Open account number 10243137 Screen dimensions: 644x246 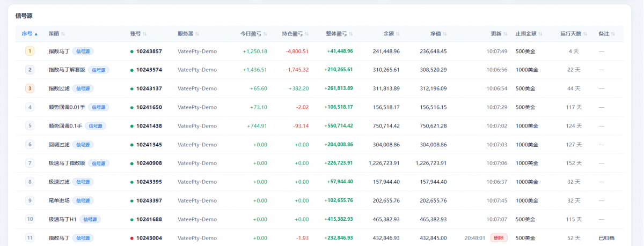149,88
